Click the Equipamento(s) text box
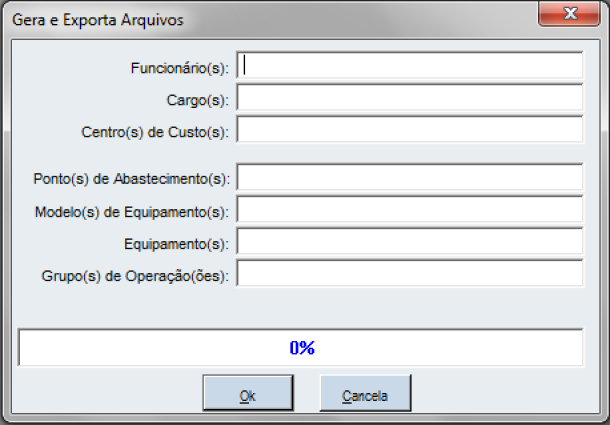610x425 pixels. (x=410, y=242)
